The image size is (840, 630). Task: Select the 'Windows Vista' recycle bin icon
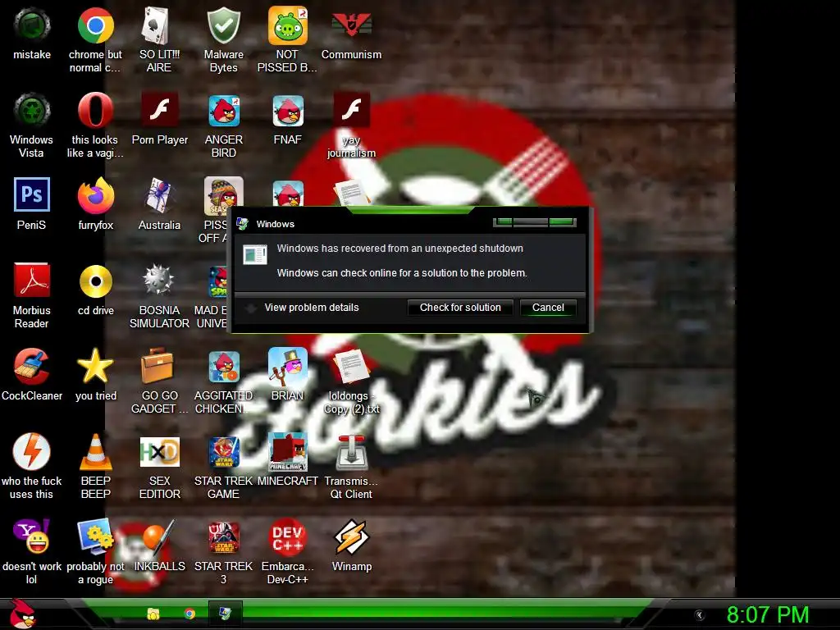32,111
